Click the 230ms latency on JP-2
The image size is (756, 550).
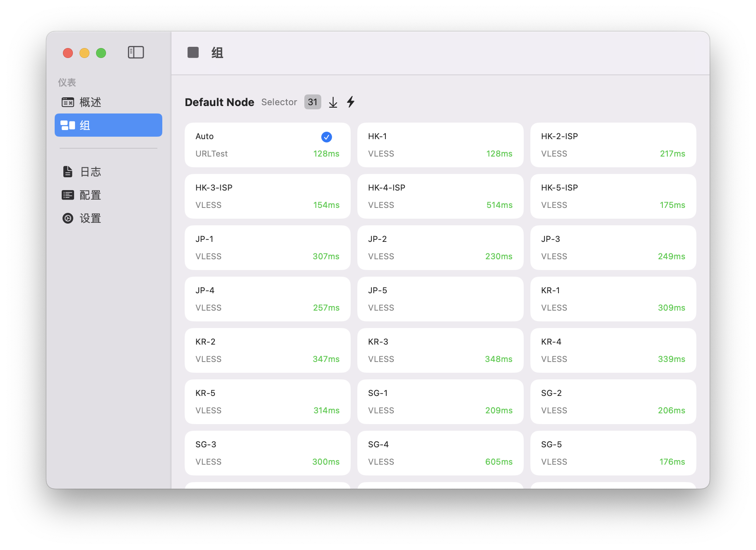click(x=499, y=256)
